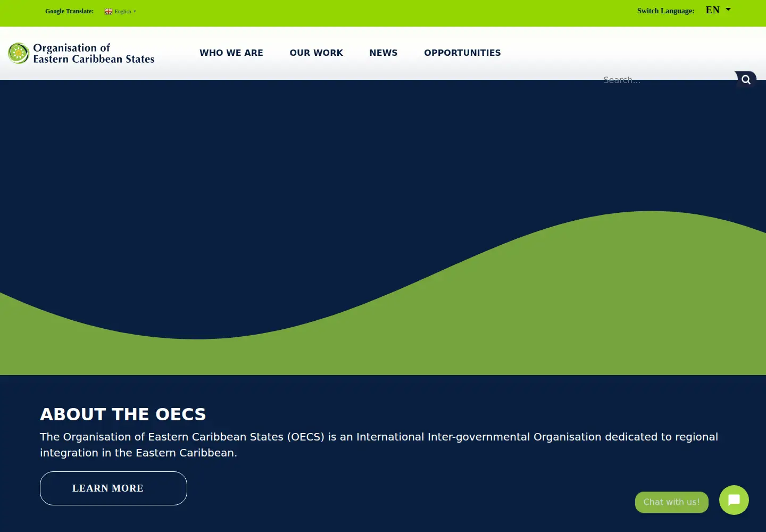Click the UK flag icon in Google Translate
The height and width of the screenshot is (532, 766).
(x=109, y=11)
